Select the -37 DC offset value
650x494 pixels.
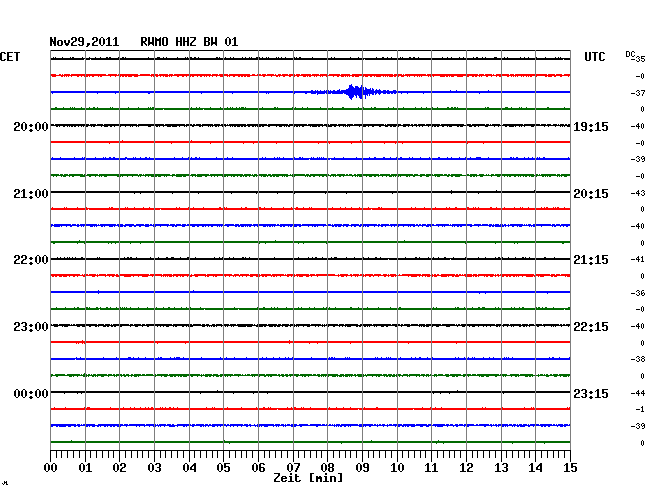click(640, 93)
